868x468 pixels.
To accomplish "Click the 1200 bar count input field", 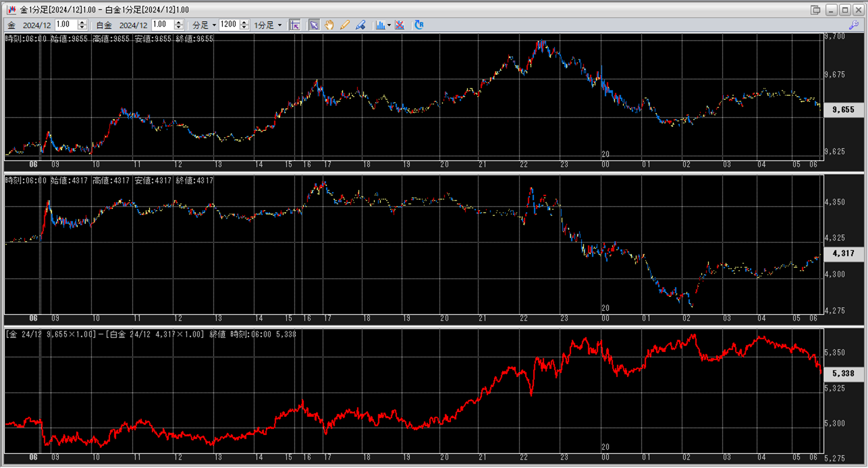I will (229, 25).
